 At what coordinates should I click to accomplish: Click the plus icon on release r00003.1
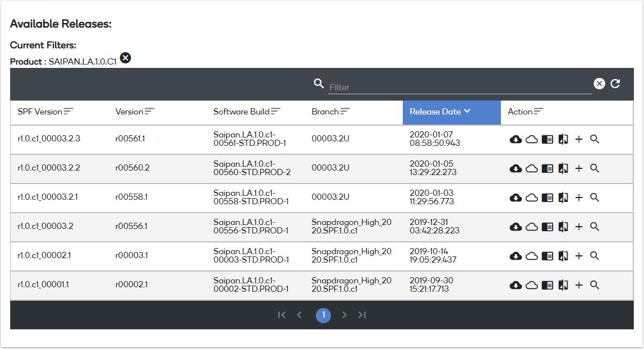point(579,256)
